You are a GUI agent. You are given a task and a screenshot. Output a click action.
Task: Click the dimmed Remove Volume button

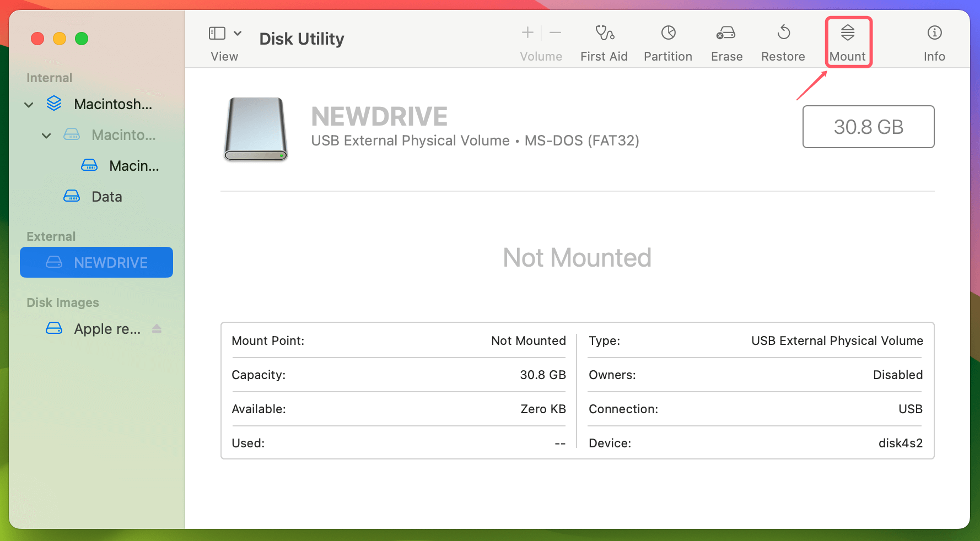pyautogui.click(x=555, y=33)
